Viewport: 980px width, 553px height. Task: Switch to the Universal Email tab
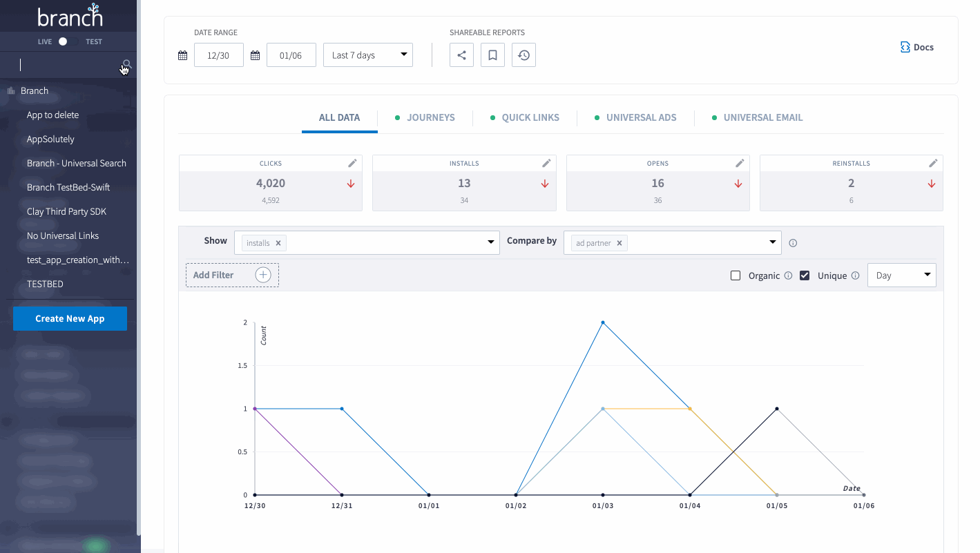758,117
